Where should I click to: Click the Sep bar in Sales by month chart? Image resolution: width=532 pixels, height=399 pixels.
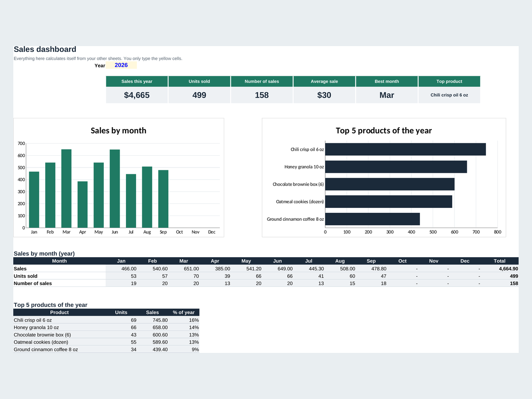163,199
